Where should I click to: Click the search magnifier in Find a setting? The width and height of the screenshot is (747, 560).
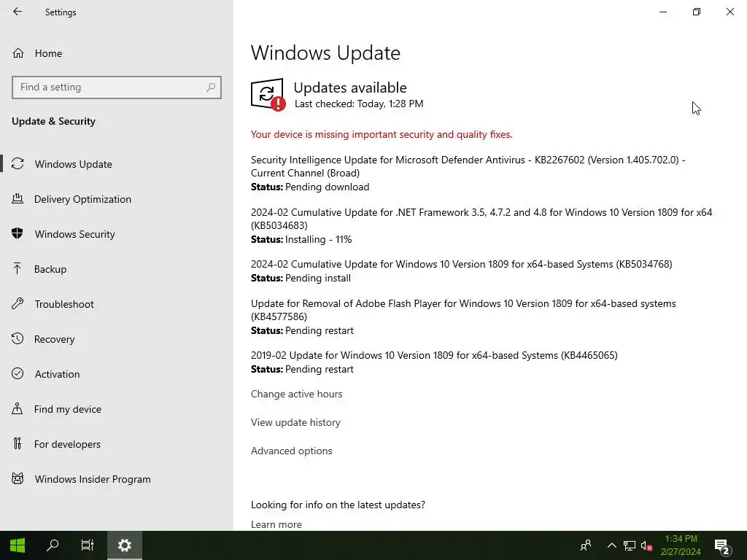(211, 87)
